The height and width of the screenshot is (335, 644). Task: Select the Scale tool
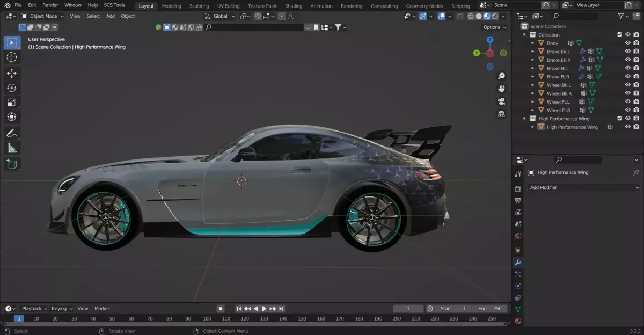click(x=12, y=103)
